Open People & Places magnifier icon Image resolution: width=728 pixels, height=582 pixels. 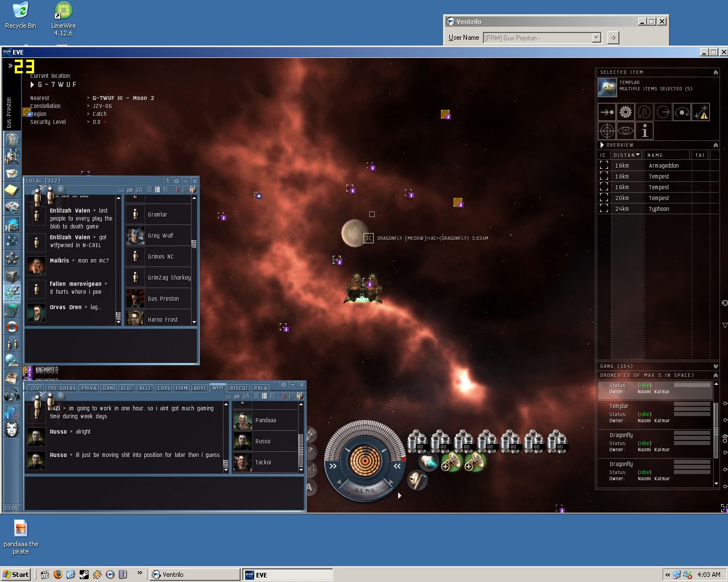12,156
